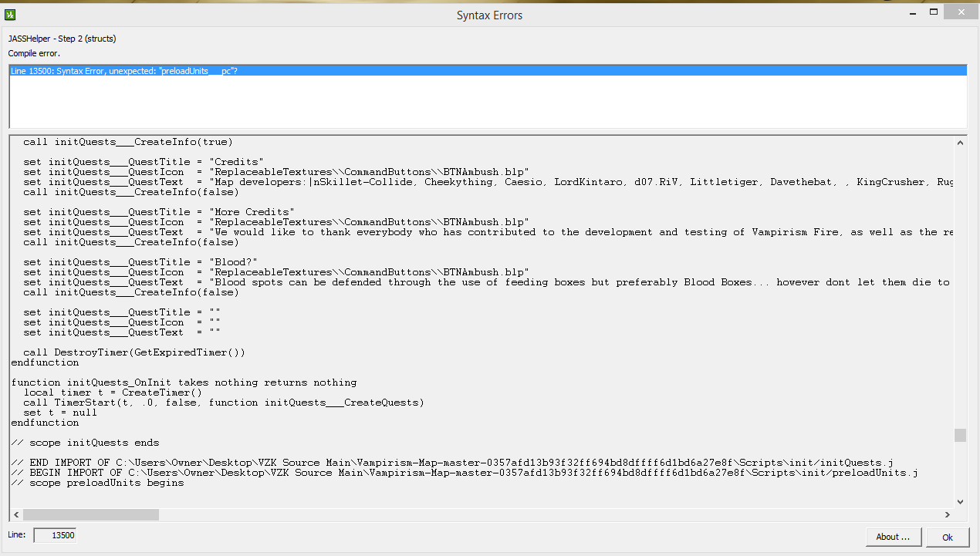Click the Syntax Errors window app icon
980x556 pixels.
point(11,15)
